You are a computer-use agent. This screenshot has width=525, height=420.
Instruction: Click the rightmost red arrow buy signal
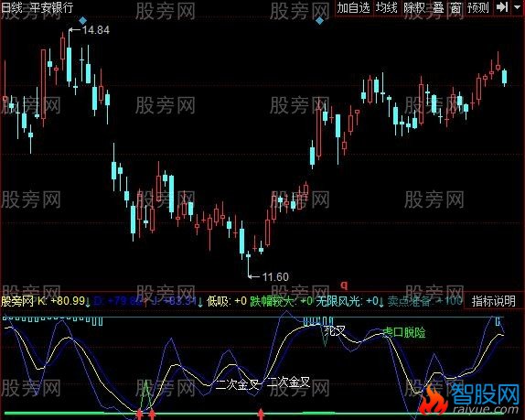pos(261,414)
